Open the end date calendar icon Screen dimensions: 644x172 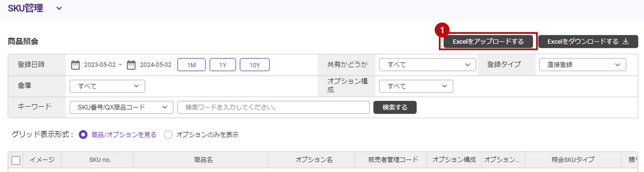pos(131,65)
